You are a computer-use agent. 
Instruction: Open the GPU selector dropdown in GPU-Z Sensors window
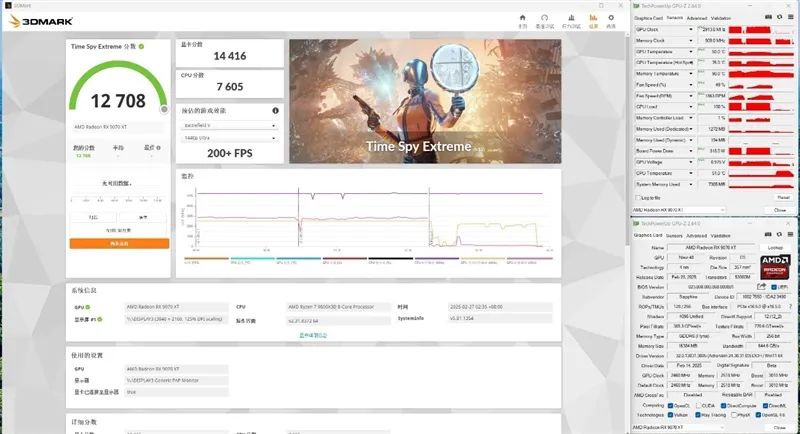679,210
